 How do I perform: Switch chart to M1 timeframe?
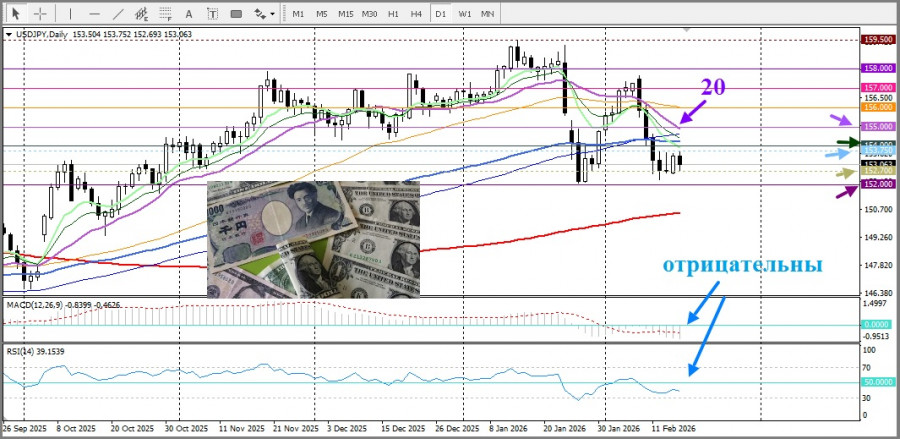point(298,13)
